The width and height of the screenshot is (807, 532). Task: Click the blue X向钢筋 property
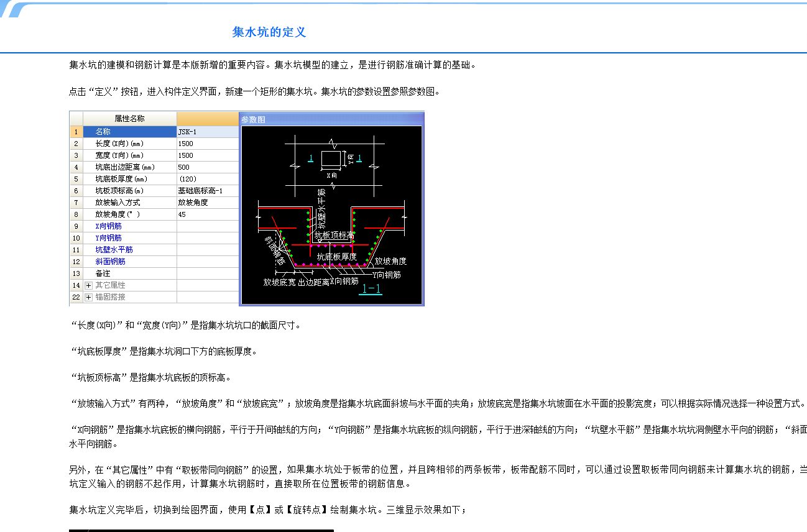[x=108, y=226]
